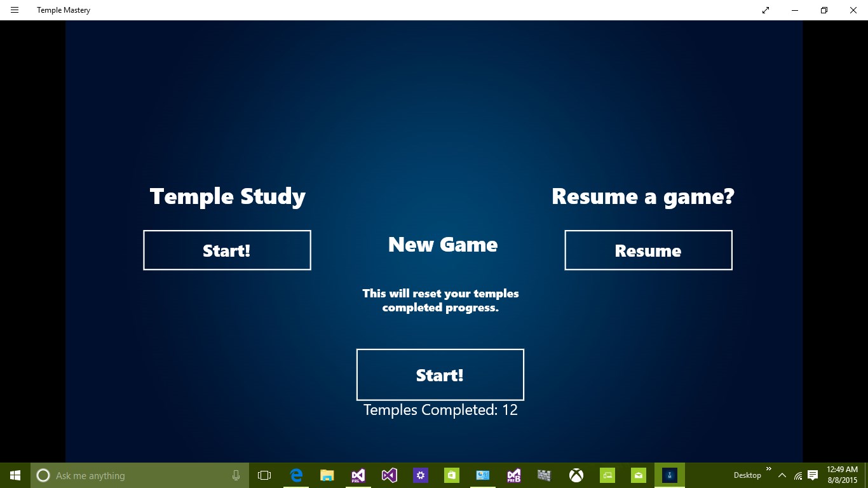The width and height of the screenshot is (868, 488).
Task: Select the Temple Mastery taskbar icon
Action: point(670,475)
